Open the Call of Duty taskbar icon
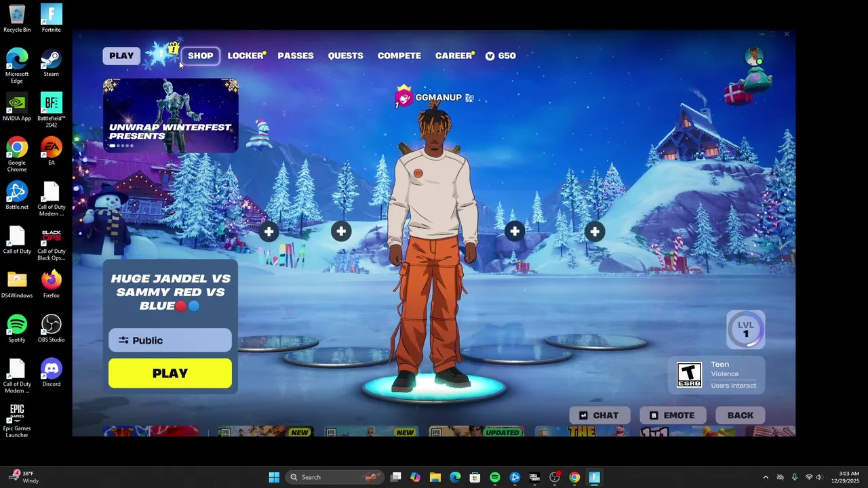 click(534, 477)
